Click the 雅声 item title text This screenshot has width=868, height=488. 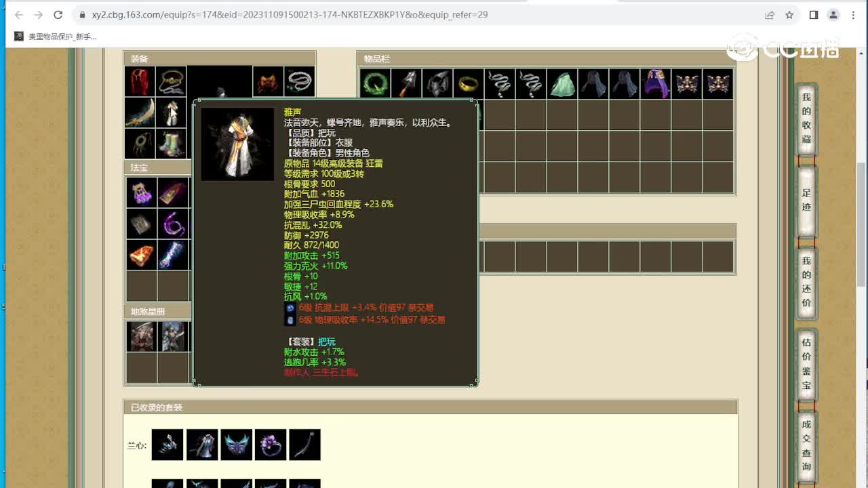pyautogui.click(x=292, y=112)
